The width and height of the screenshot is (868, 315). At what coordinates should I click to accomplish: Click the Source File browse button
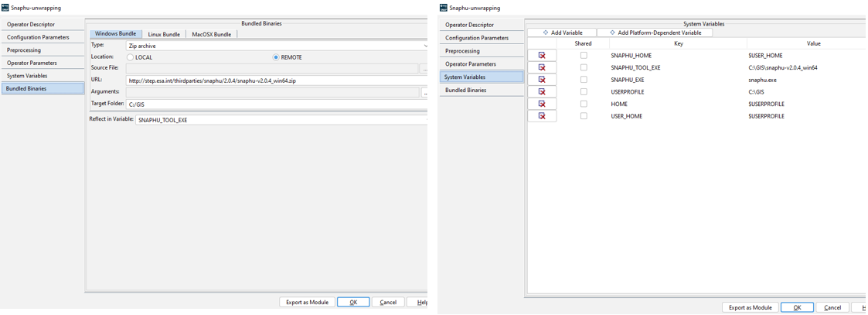pyautogui.click(x=424, y=69)
